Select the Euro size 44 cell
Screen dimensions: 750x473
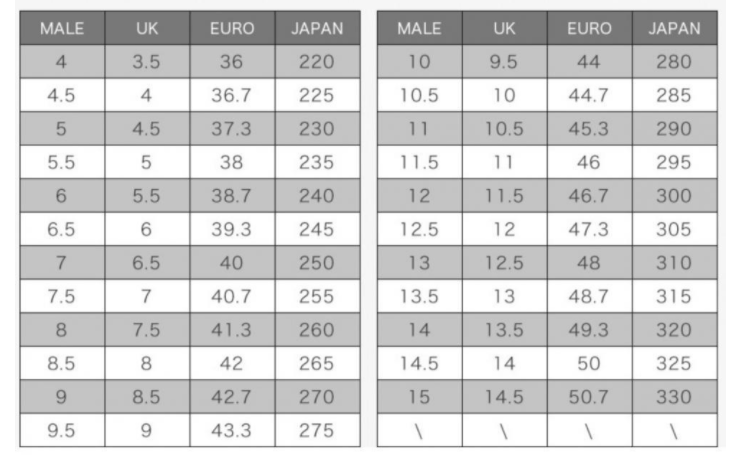[589, 62]
